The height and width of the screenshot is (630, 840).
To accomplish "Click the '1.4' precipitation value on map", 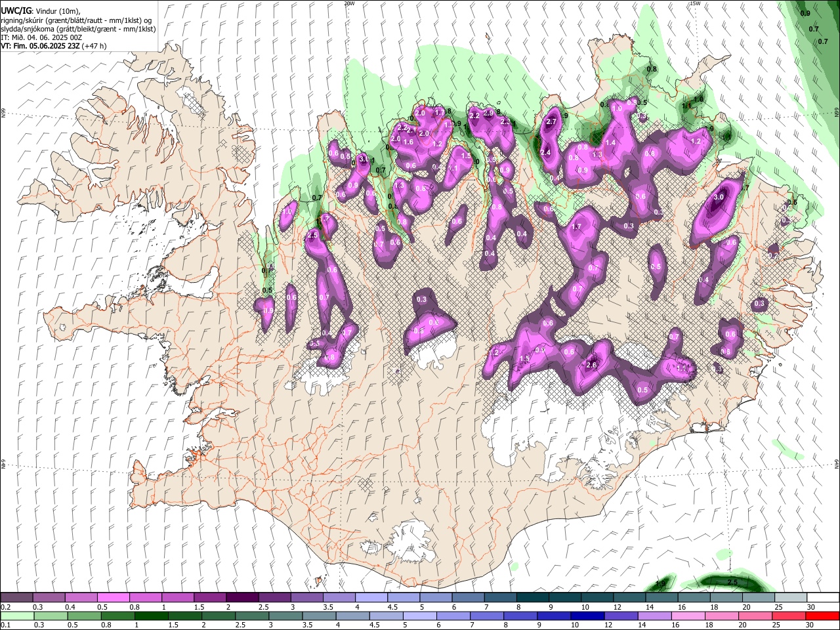I will click(610, 142).
